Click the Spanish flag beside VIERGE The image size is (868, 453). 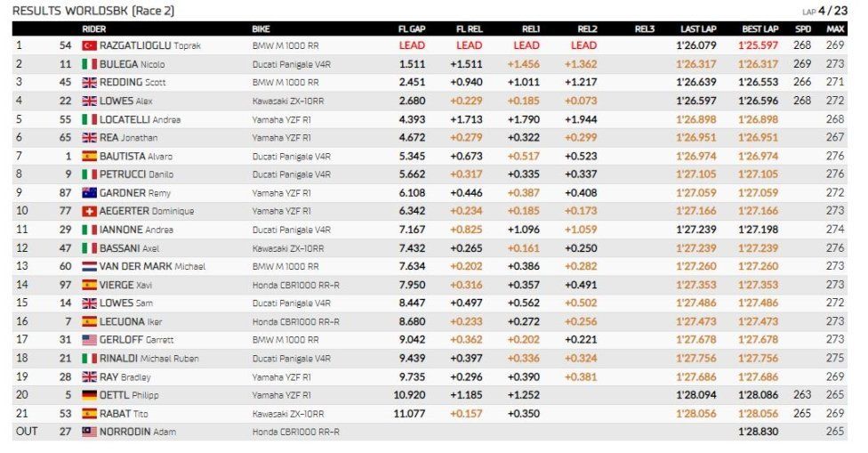89,285
